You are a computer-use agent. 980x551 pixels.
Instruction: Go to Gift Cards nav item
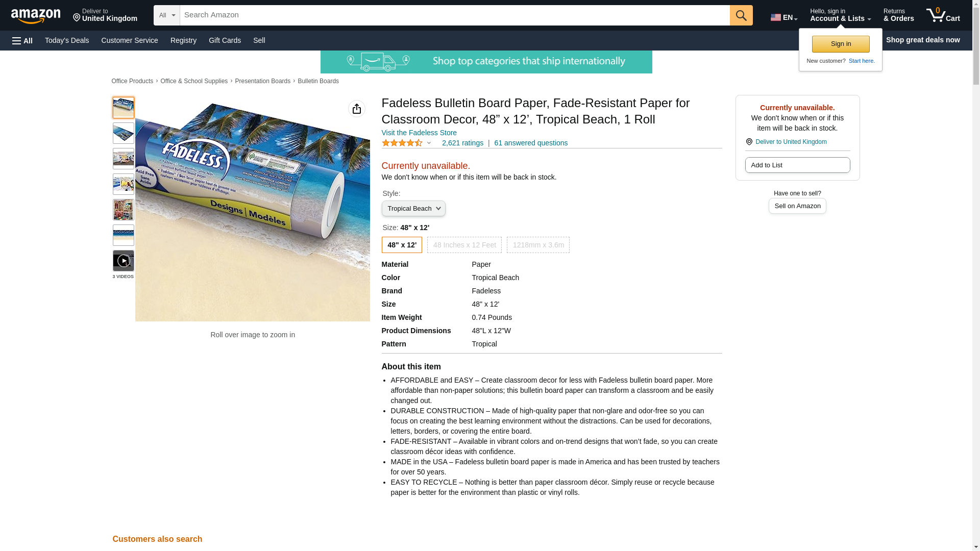tap(225, 40)
